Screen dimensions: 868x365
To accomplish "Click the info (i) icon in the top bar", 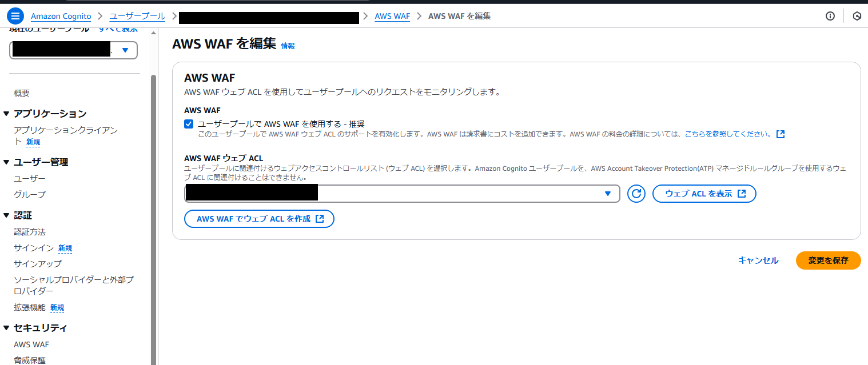I will point(830,16).
